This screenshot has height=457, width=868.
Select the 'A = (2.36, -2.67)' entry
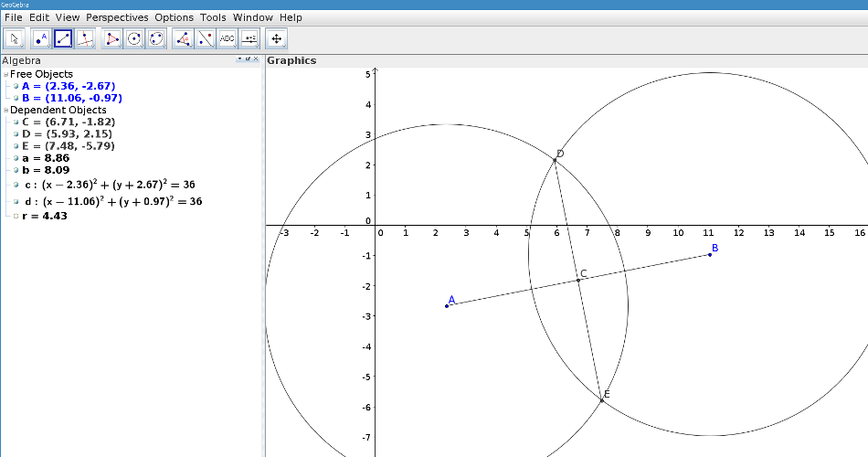[x=69, y=86]
